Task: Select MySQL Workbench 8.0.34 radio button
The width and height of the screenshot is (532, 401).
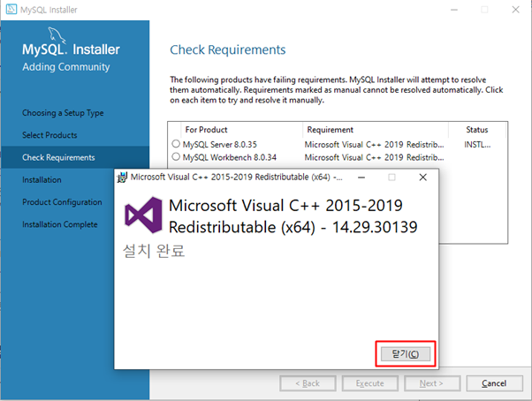Action: [x=176, y=156]
